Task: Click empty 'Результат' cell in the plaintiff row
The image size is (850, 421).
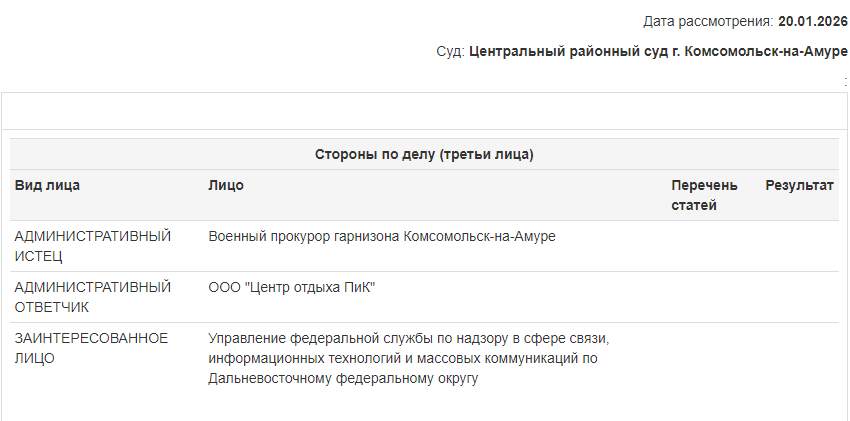Action: pos(799,246)
